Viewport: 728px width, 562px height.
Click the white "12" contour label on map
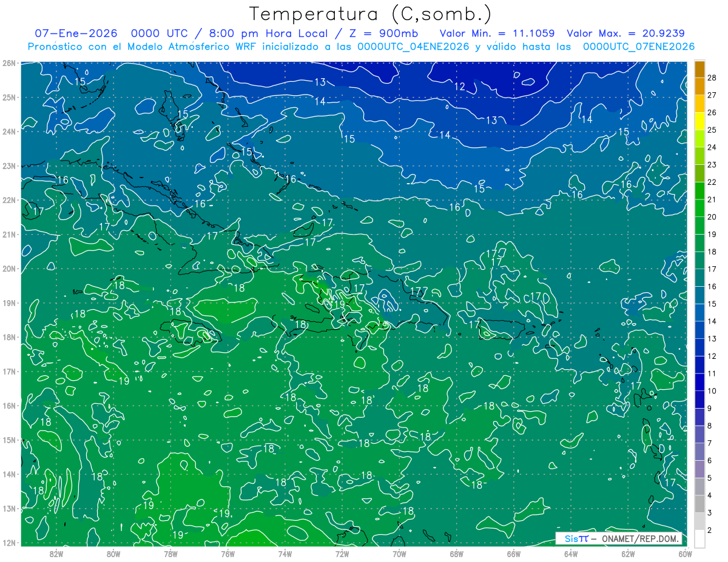coord(460,87)
